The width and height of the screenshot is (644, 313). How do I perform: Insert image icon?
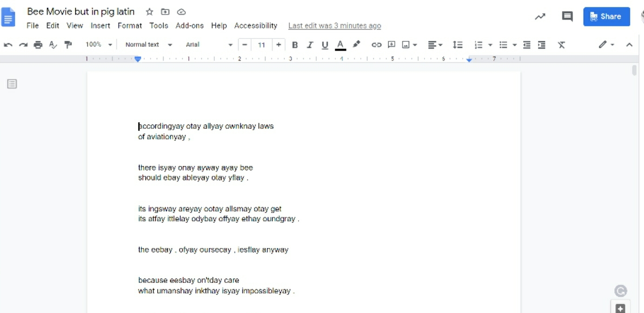405,45
